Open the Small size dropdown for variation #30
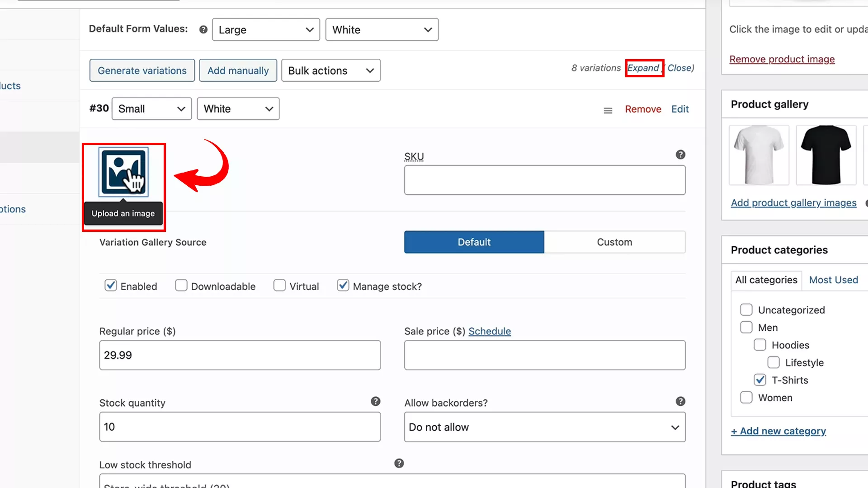The height and width of the screenshot is (488, 868). click(x=151, y=108)
